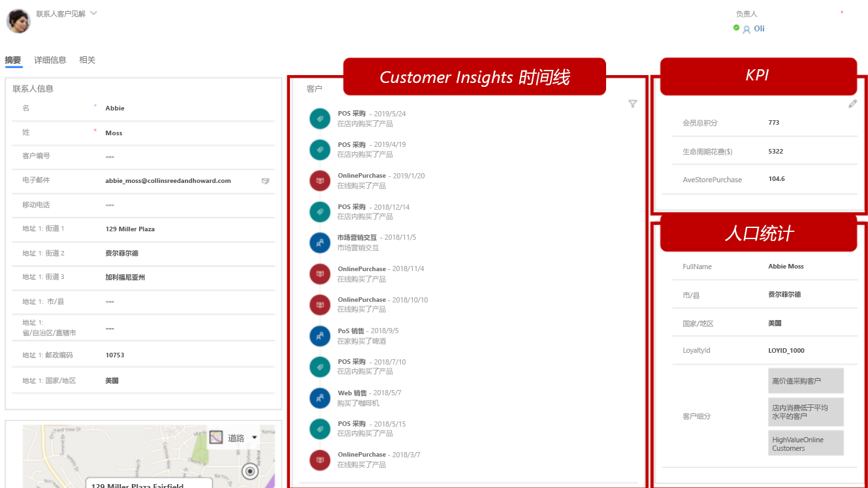Click the map road style icon
Image resolution: width=868 pixels, height=488 pixels.
coord(216,438)
